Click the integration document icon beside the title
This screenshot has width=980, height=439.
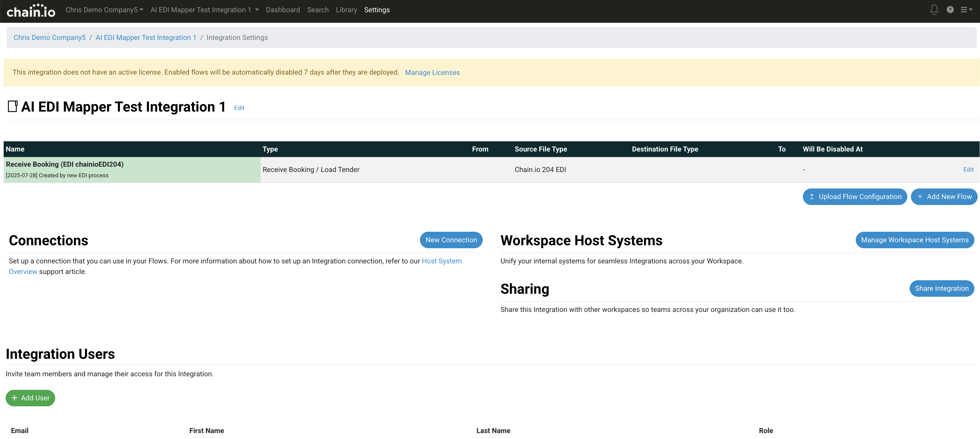tap(13, 106)
